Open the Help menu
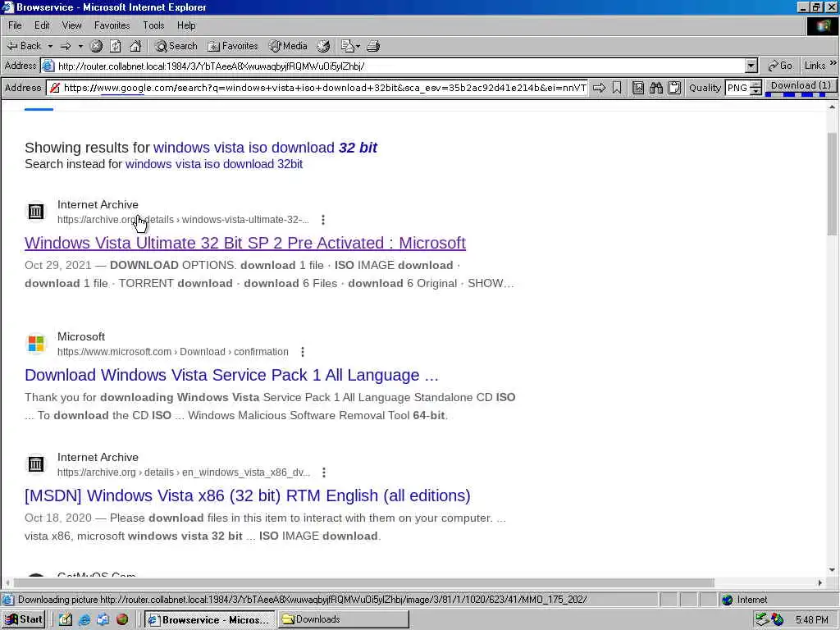 pos(186,25)
